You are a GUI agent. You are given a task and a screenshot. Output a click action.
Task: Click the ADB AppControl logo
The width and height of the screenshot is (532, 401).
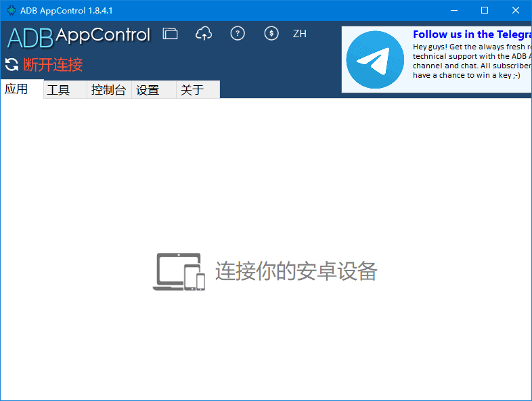(79, 37)
